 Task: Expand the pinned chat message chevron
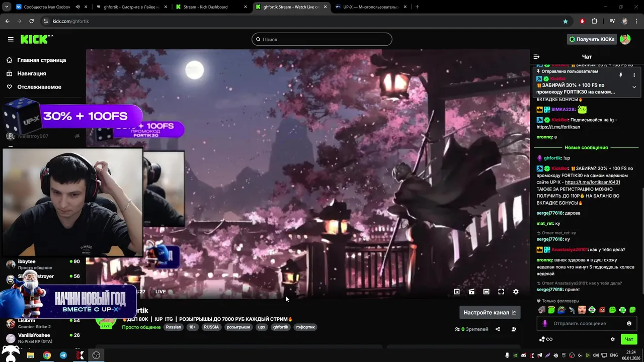click(x=634, y=87)
